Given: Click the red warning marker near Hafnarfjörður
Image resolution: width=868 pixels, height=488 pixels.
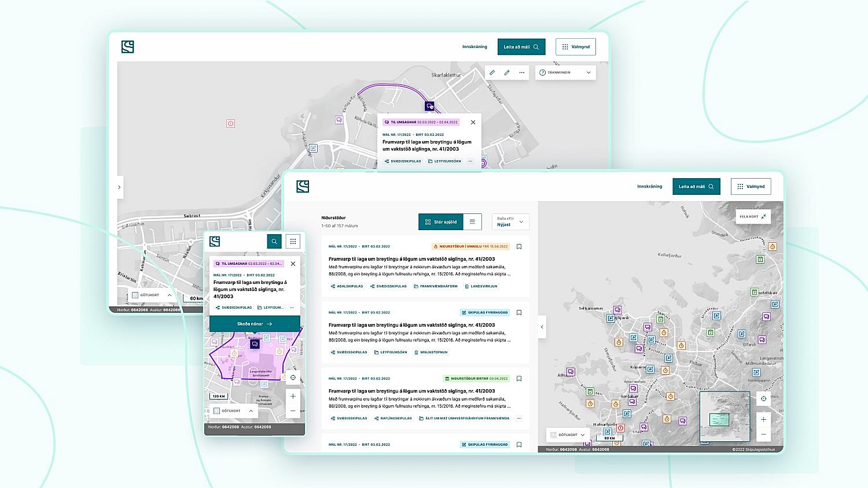Looking at the screenshot, I should [620, 428].
